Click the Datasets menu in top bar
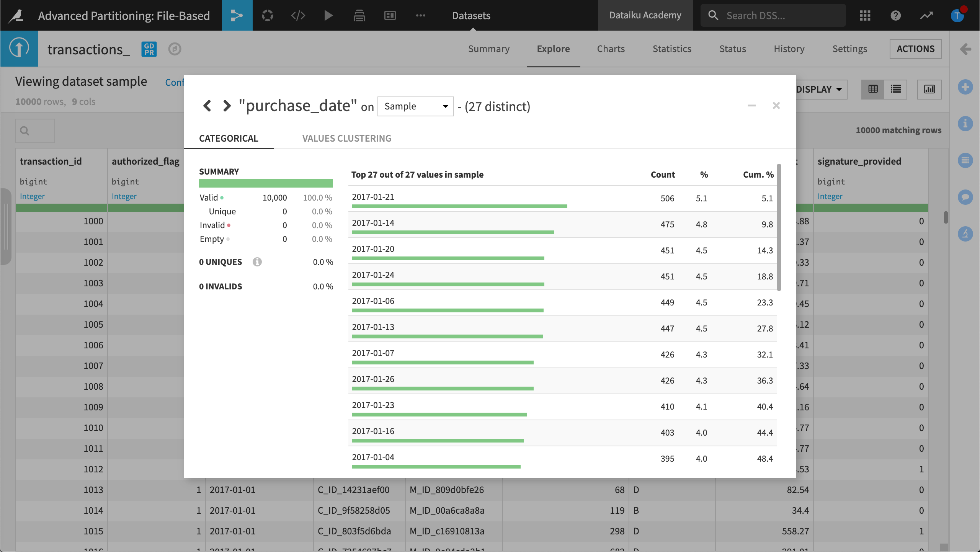Image resolution: width=980 pixels, height=552 pixels. click(x=471, y=15)
